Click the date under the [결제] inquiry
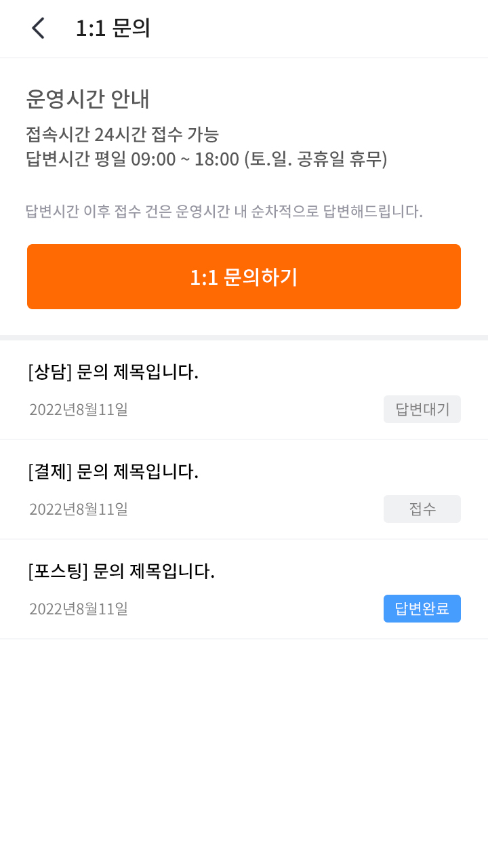 [79, 509]
